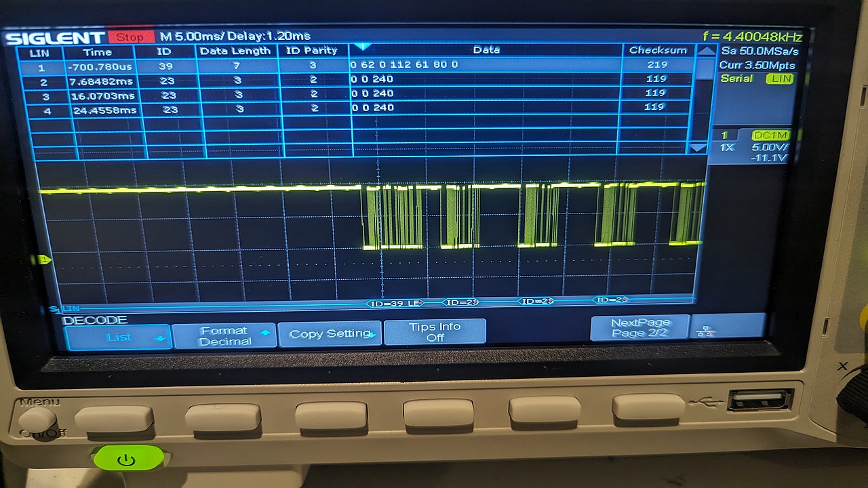The width and height of the screenshot is (868, 488).
Task: Click the USB symbol beside the port
Action: (x=707, y=402)
